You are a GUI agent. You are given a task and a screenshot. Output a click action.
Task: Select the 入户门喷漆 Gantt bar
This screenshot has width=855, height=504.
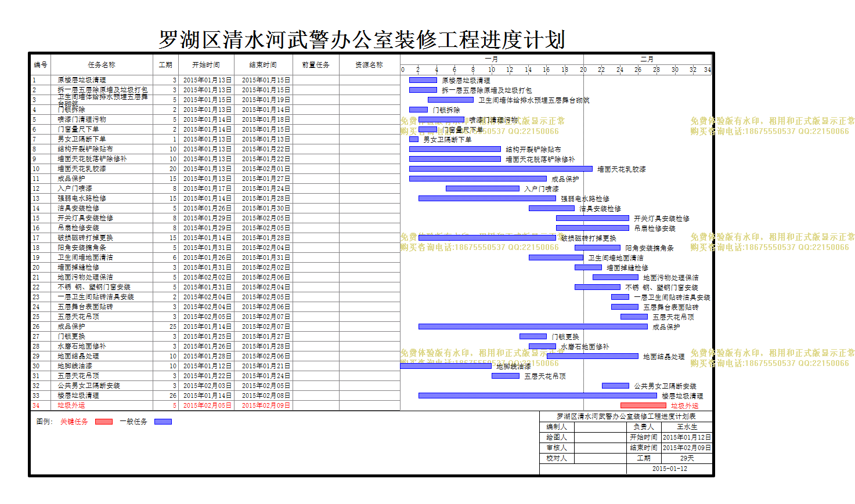coord(482,188)
